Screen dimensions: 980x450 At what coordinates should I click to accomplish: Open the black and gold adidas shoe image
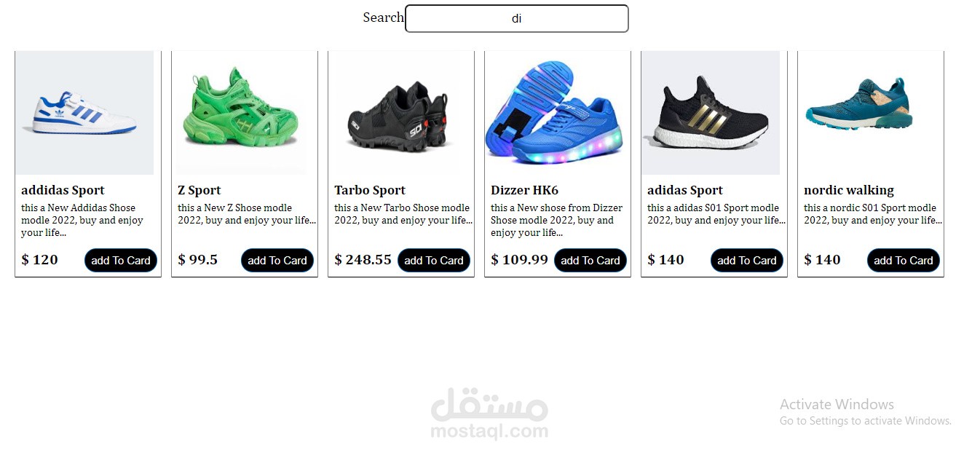click(711, 113)
